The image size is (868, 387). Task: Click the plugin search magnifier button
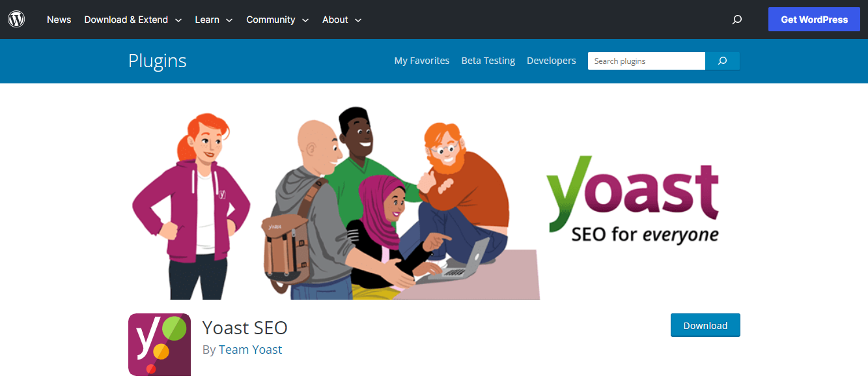(x=722, y=61)
